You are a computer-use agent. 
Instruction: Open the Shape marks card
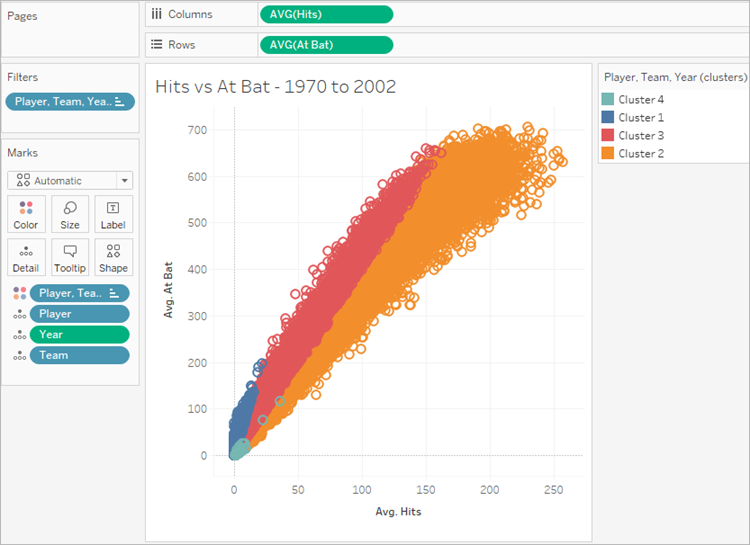[x=113, y=257]
